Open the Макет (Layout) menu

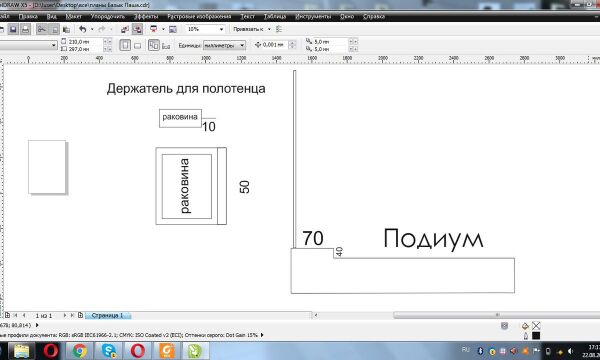[x=73, y=16]
